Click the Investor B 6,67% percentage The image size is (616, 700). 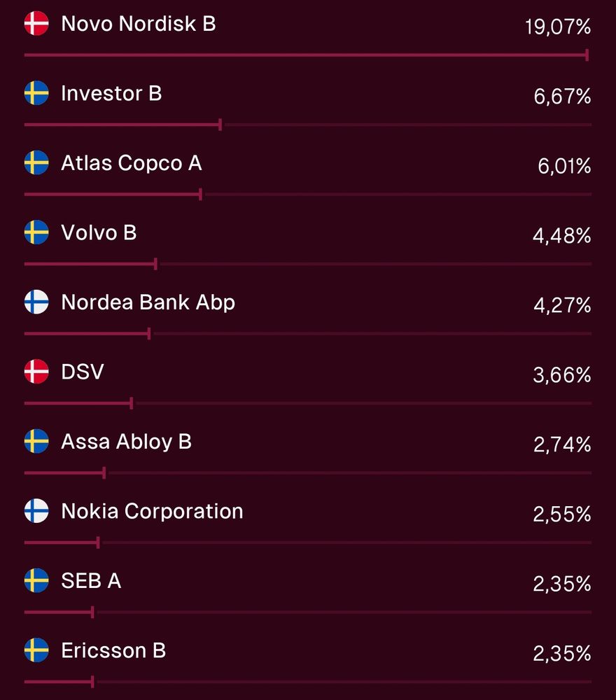(562, 97)
